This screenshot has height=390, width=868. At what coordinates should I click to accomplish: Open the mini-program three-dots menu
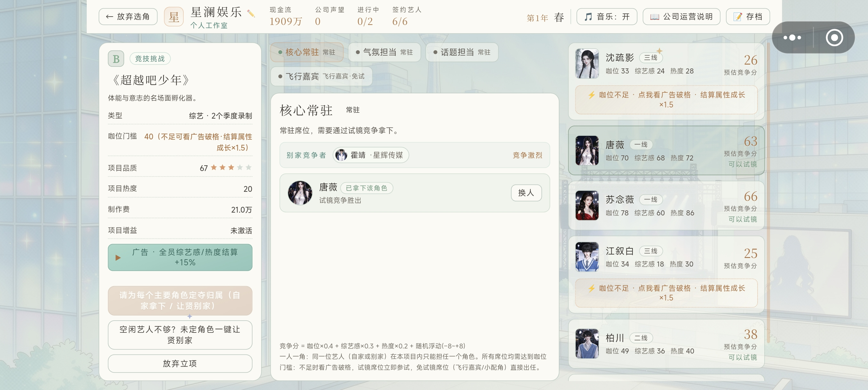(792, 37)
